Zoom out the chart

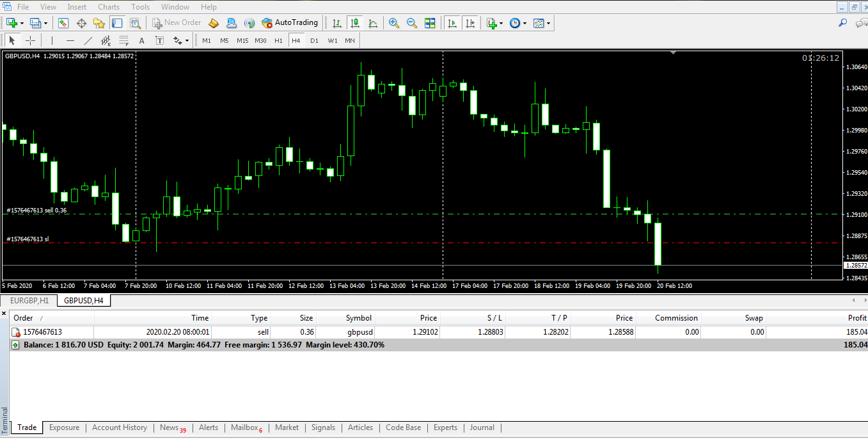pos(412,23)
